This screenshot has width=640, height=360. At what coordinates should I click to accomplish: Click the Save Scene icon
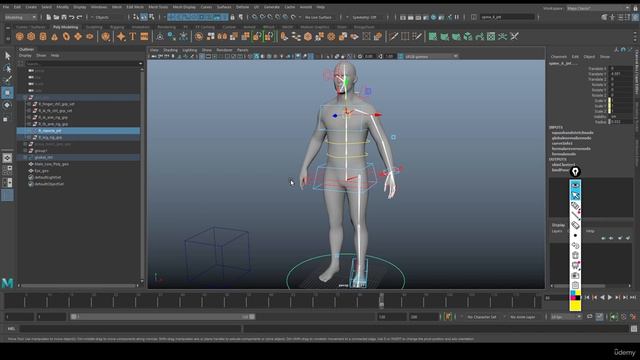tap(64, 17)
